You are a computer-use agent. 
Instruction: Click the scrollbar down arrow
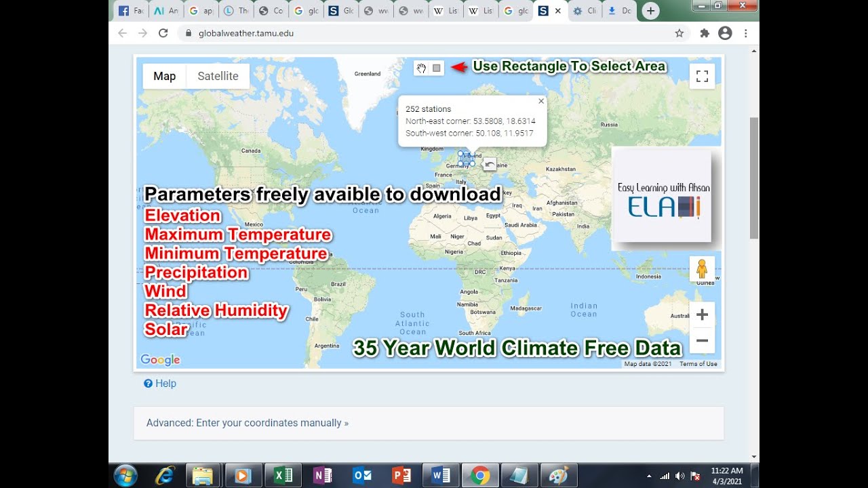[x=753, y=457]
